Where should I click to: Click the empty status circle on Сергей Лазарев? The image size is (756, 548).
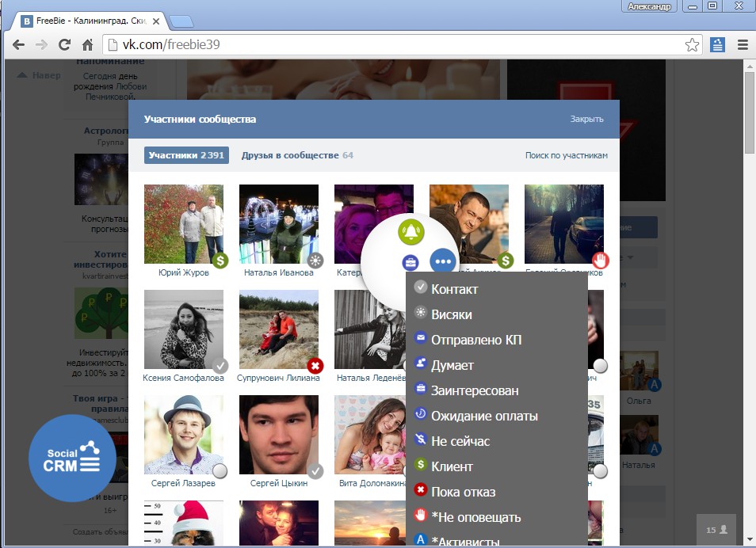(x=220, y=471)
